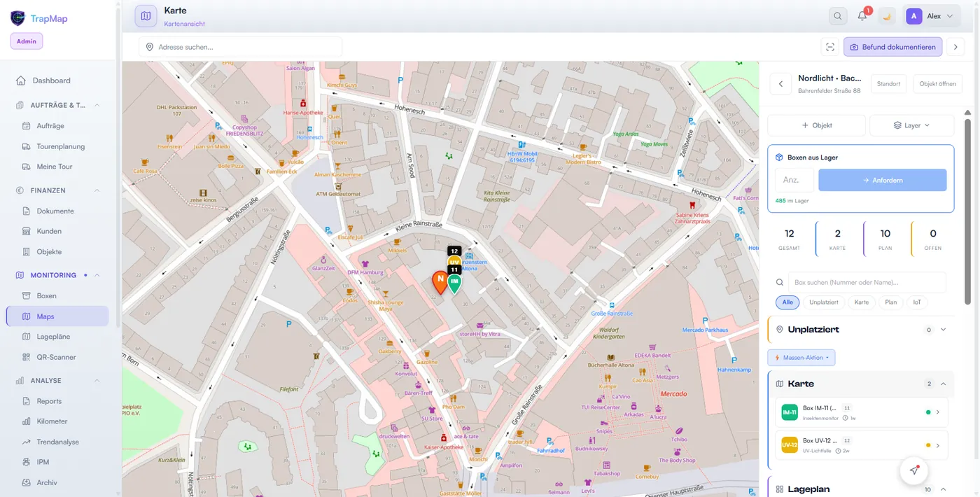Focus the Box suchen search field
The height and width of the screenshot is (497, 980).
(x=867, y=282)
